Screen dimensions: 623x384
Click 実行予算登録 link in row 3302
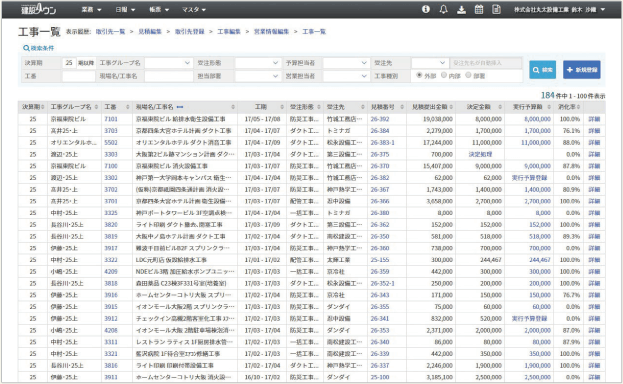pos(529,178)
